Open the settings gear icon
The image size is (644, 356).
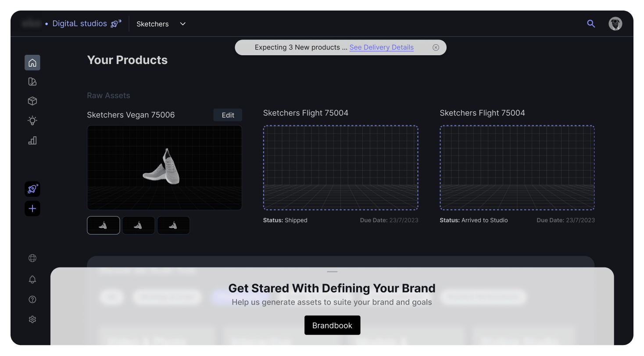[32, 320]
